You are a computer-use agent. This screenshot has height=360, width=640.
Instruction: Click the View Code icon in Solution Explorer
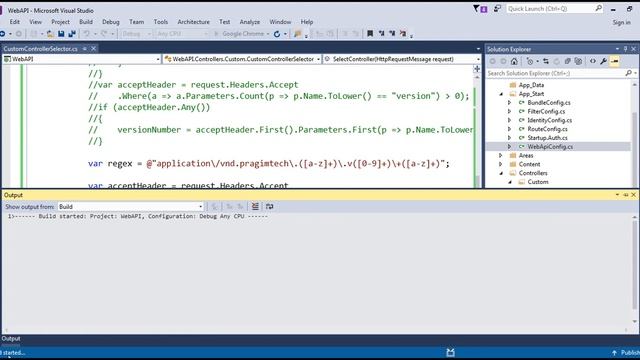(593, 61)
